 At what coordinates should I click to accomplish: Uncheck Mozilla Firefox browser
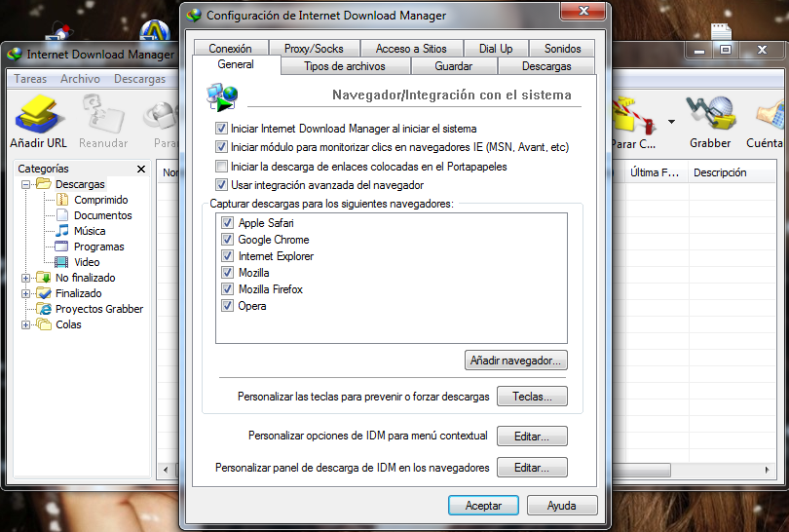(227, 289)
